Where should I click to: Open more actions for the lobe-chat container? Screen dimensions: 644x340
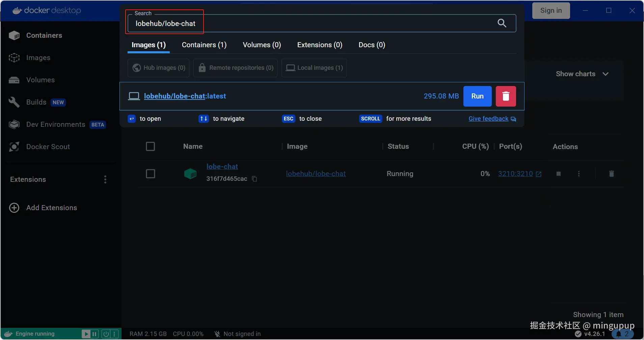[579, 174]
